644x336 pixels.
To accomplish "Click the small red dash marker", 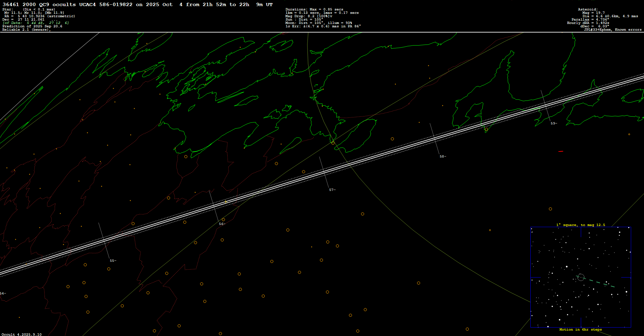I will click(561, 151).
